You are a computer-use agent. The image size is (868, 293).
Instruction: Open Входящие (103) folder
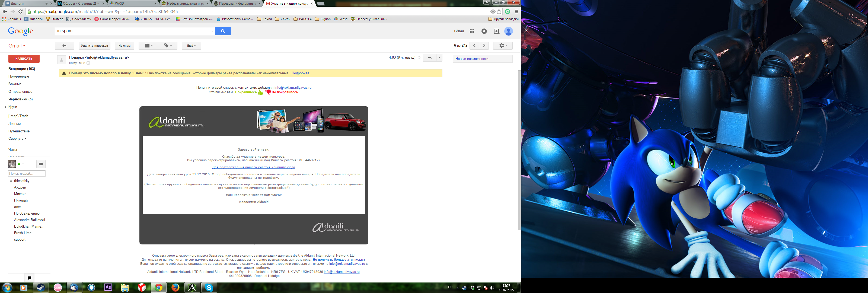[x=22, y=69]
